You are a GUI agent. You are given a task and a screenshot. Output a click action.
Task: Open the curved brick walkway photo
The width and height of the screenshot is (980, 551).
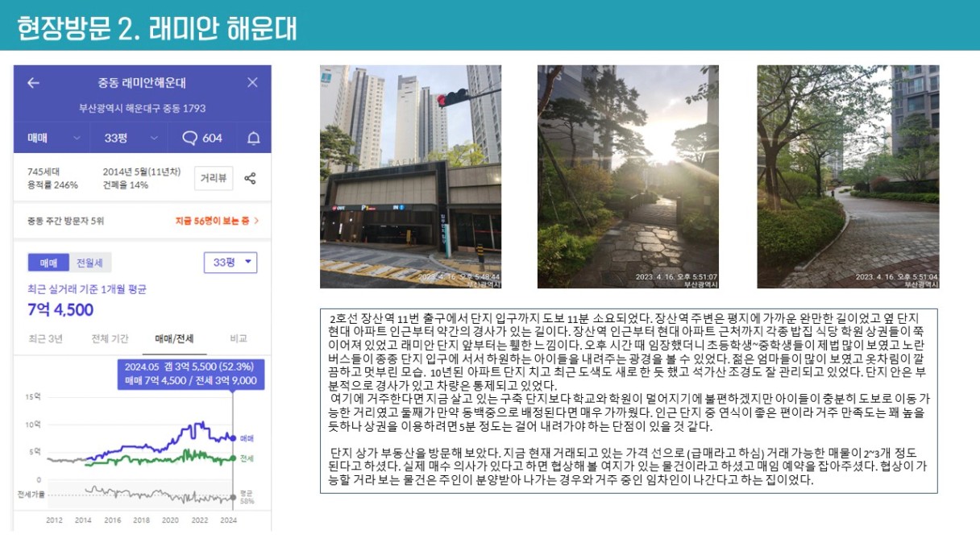(848, 176)
